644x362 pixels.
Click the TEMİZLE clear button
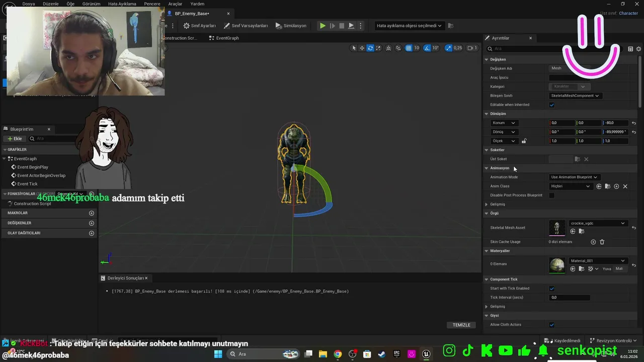[461, 325]
